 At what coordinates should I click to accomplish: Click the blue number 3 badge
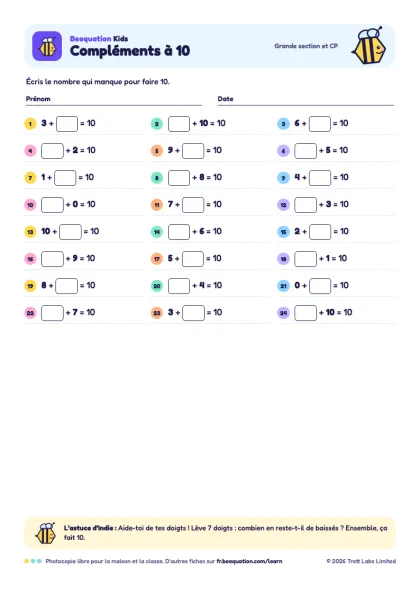[x=283, y=124]
